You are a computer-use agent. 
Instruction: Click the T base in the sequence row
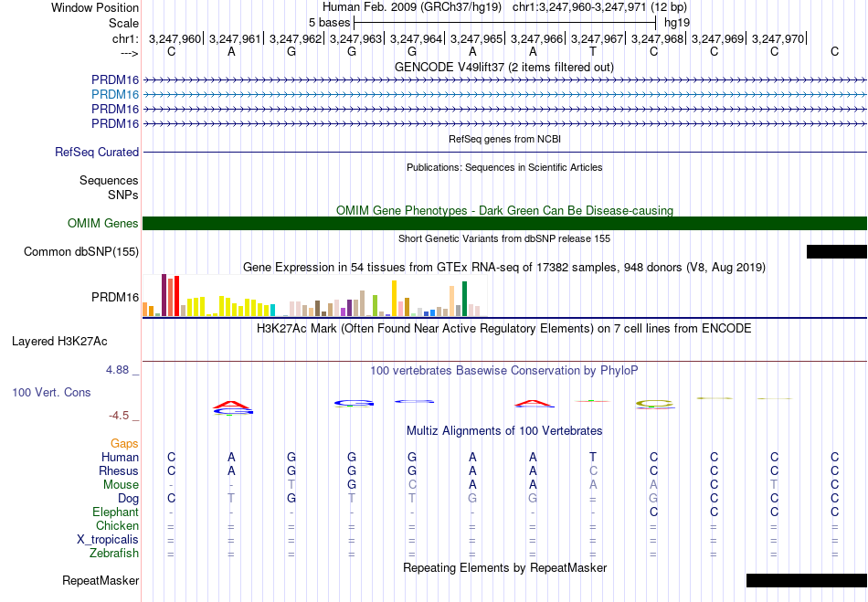pyautogui.click(x=593, y=51)
